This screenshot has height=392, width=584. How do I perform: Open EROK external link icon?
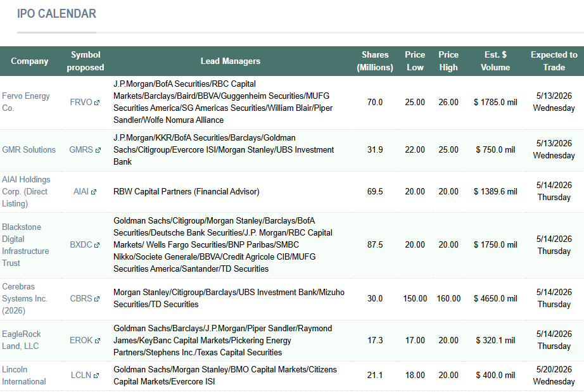pyautogui.click(x=97, y=341)
